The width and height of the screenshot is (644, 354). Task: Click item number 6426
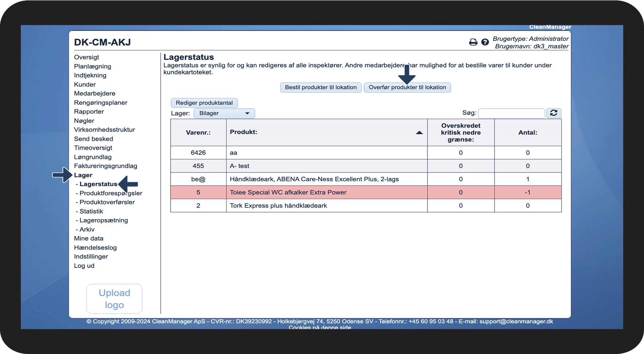(198, 153)
